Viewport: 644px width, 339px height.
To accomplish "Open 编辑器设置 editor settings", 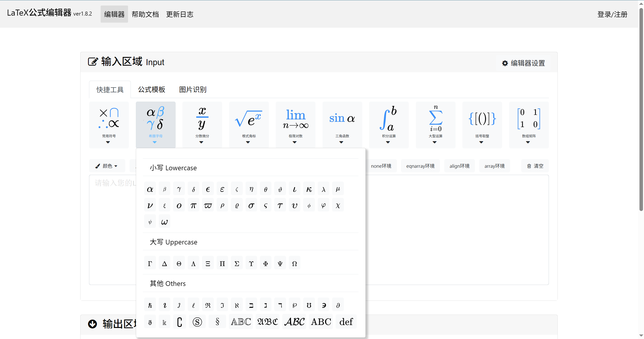I will [x=524, y=63].
